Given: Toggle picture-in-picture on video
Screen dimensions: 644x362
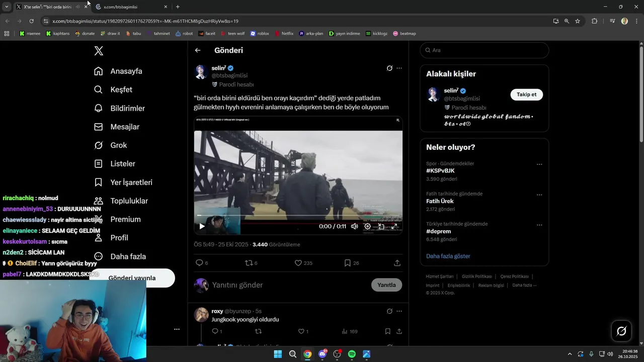Looking at the screenshot, I should tap(381, 226).
